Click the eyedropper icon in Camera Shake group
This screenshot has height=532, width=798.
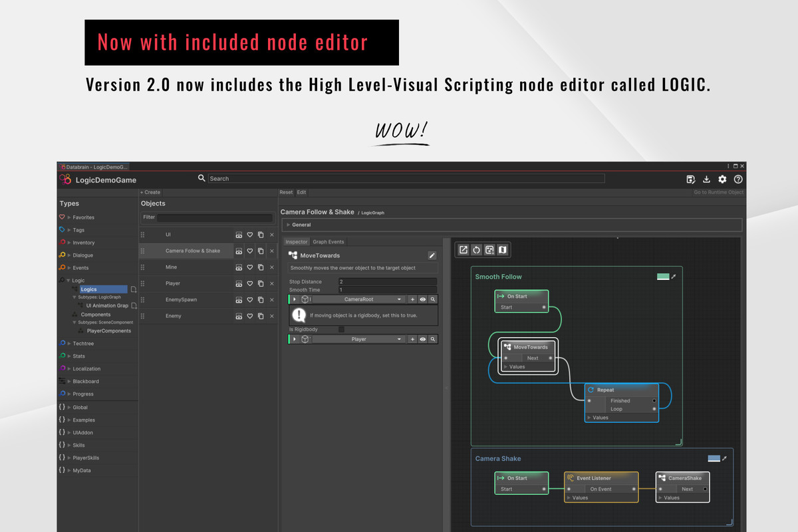tap(724, 458)
